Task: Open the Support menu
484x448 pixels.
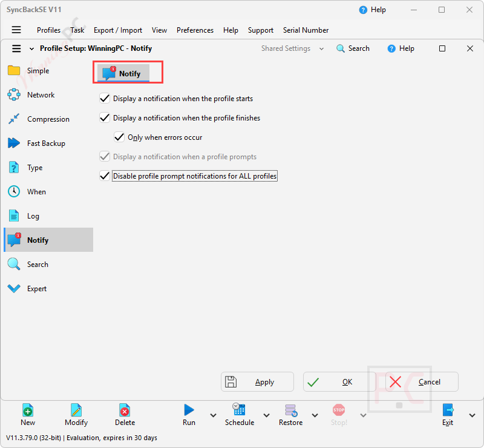Action: pos(261,30)
